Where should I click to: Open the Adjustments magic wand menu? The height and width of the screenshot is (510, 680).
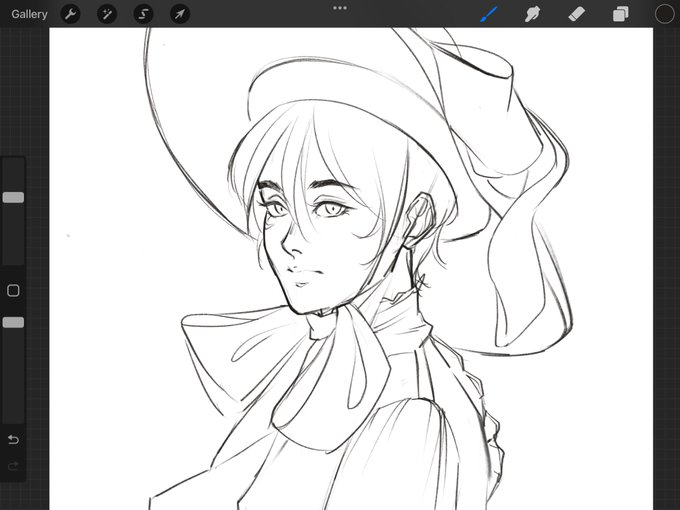(107, 14)
